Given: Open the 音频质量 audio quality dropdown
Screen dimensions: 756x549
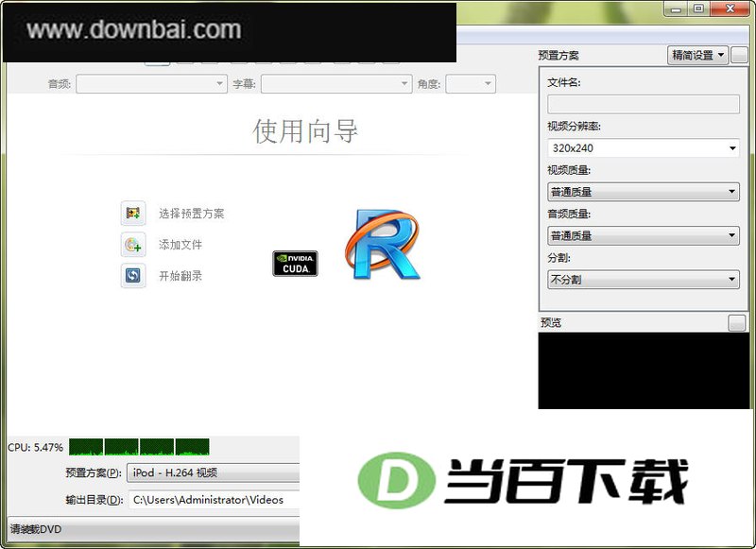Looking at the screenshot, I should (x=644, y=235).
